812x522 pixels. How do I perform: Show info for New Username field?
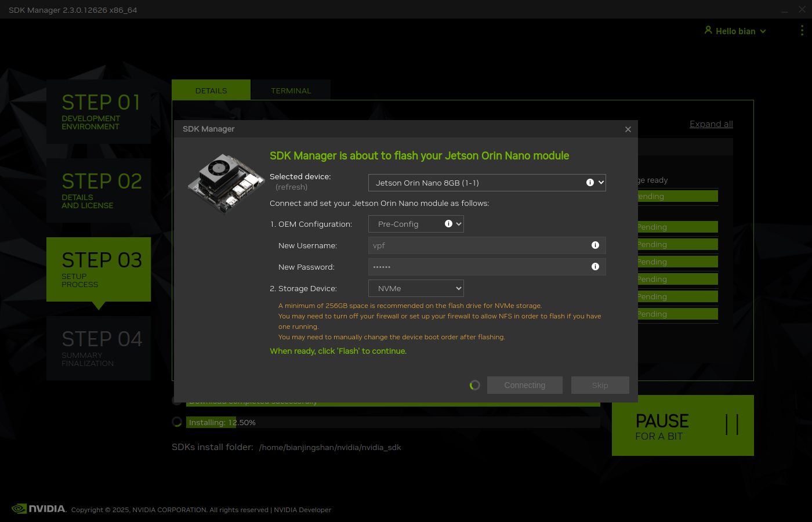pyautogui.click(x=595, y=245)
